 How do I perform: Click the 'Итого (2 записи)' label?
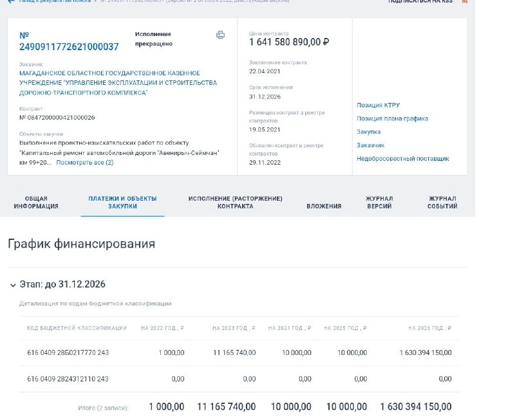coord(103,408)
